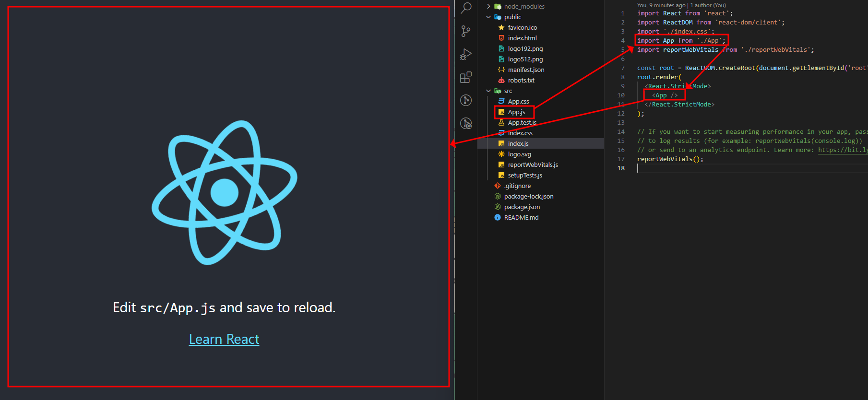The image size is (868, 400).
Task: Click the node_modules folder icon
Action: 498,6
